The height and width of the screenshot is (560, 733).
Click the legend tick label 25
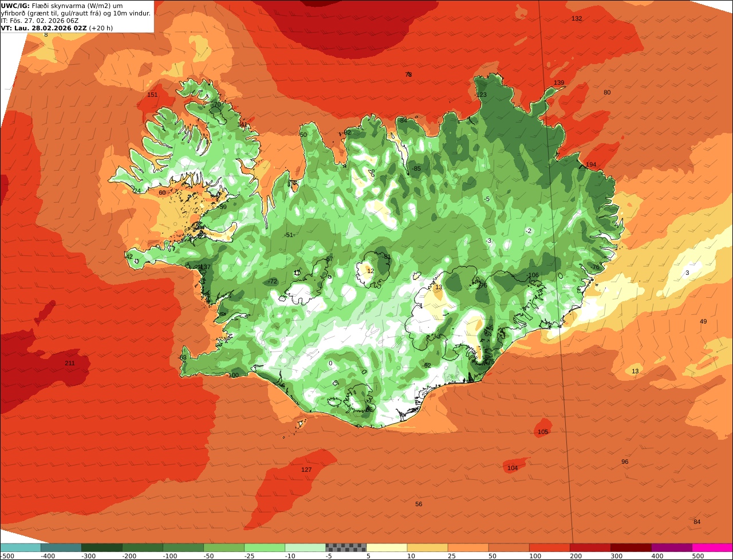452,556
